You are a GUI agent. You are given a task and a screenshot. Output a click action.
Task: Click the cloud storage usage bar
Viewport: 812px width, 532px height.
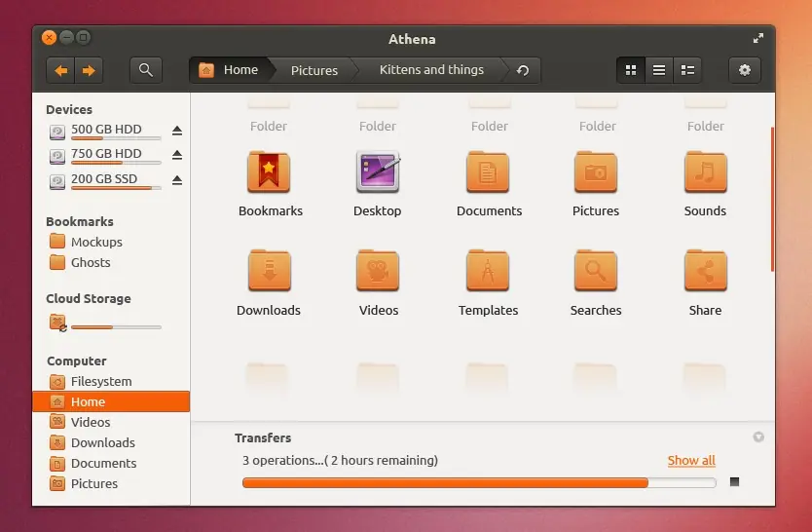(117, 327)
